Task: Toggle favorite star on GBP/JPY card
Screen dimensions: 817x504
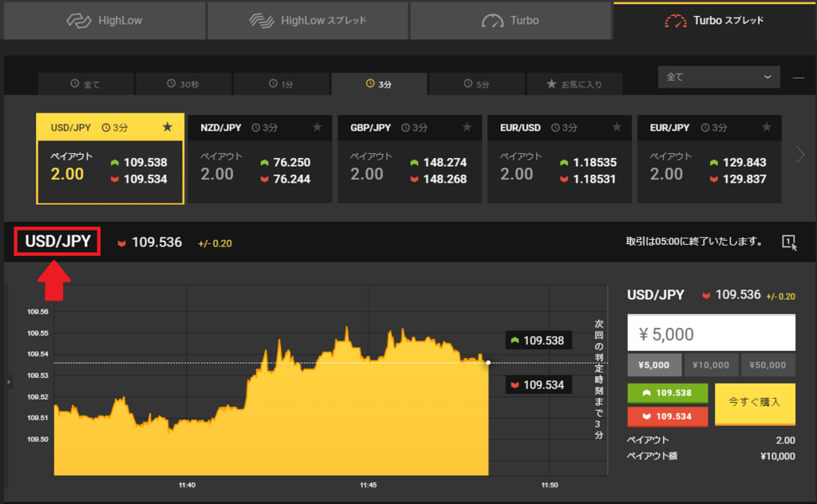Action: pos(467,127)
